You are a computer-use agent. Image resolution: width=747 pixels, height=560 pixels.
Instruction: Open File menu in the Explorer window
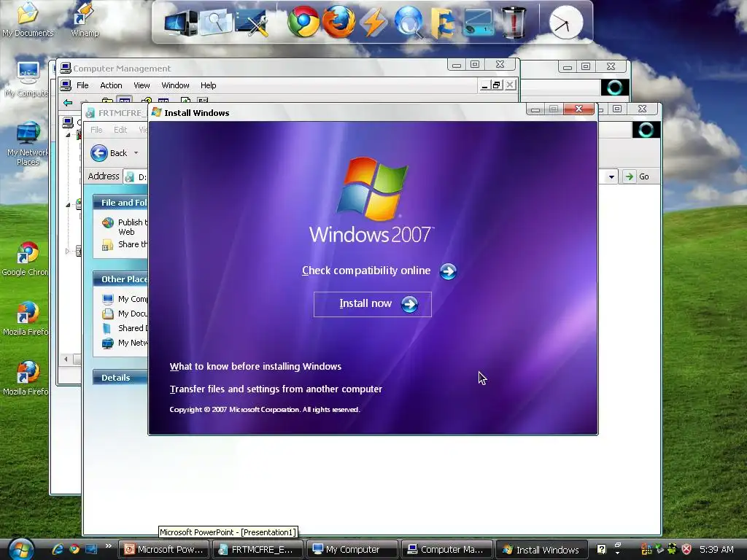pyautogui.click(x=96, y=130)
